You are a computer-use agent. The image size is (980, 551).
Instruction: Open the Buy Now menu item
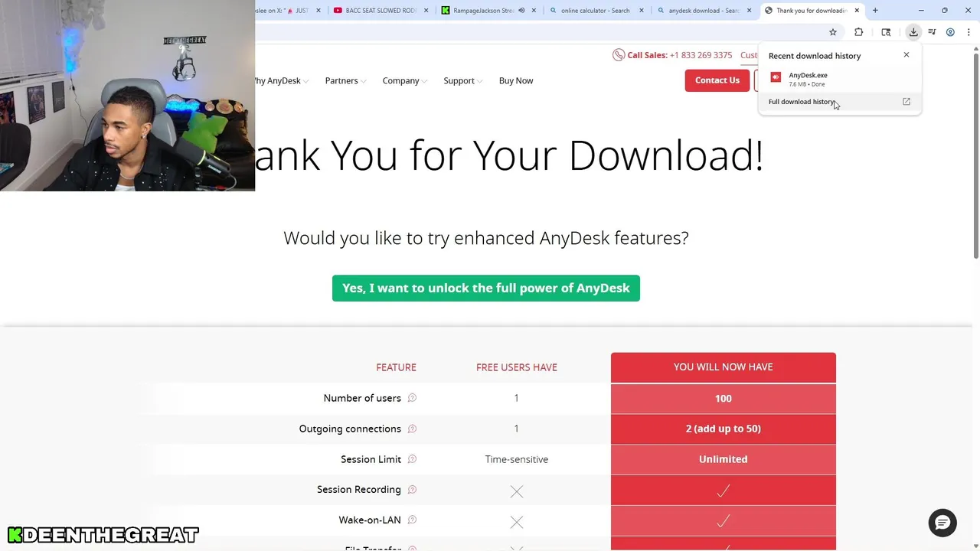(516, 81)
